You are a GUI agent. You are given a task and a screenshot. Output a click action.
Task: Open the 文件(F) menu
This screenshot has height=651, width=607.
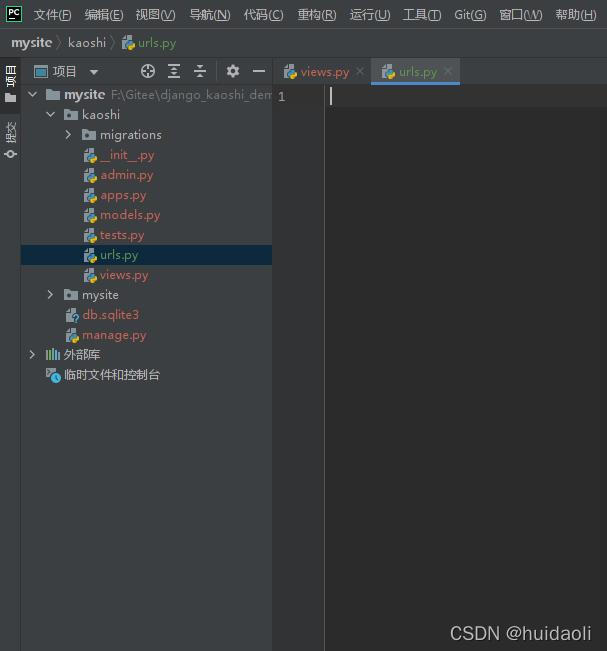pyautogui.click(x=52, y=15)
